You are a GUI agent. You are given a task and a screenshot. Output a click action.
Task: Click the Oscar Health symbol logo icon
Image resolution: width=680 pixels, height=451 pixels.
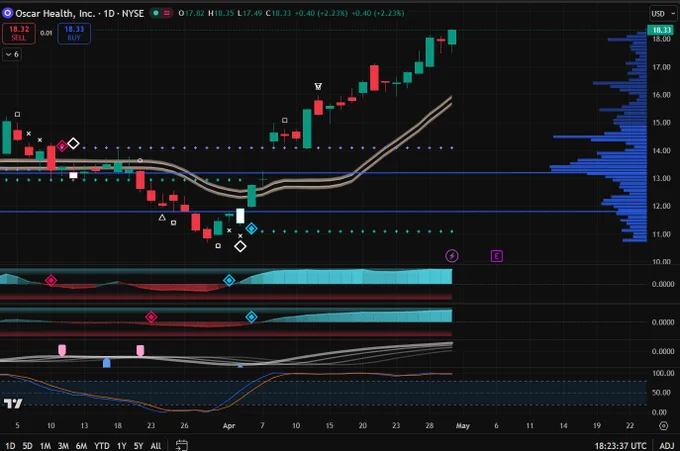[x=7, y=13]
